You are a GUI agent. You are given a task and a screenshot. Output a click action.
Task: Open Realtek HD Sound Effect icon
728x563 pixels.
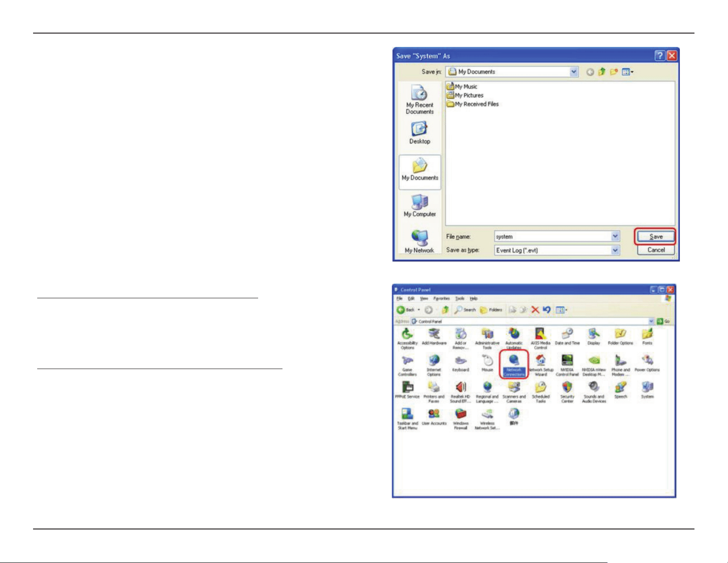[x=461, y=392]
